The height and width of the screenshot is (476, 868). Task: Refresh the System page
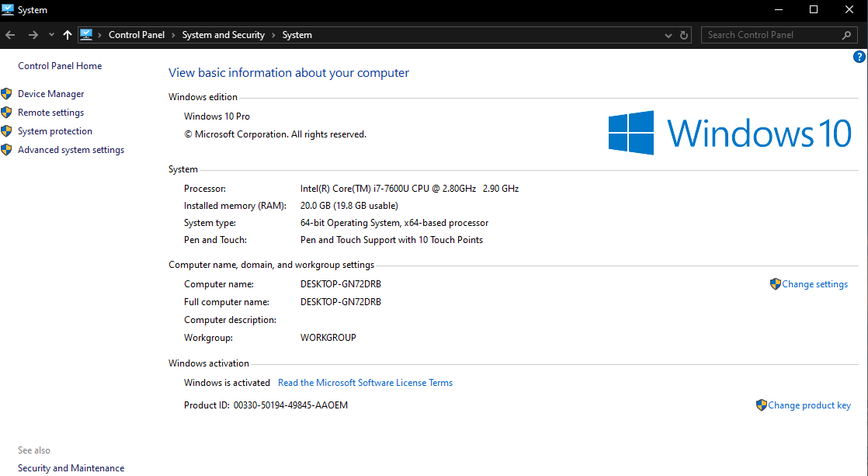pos(684,35)
